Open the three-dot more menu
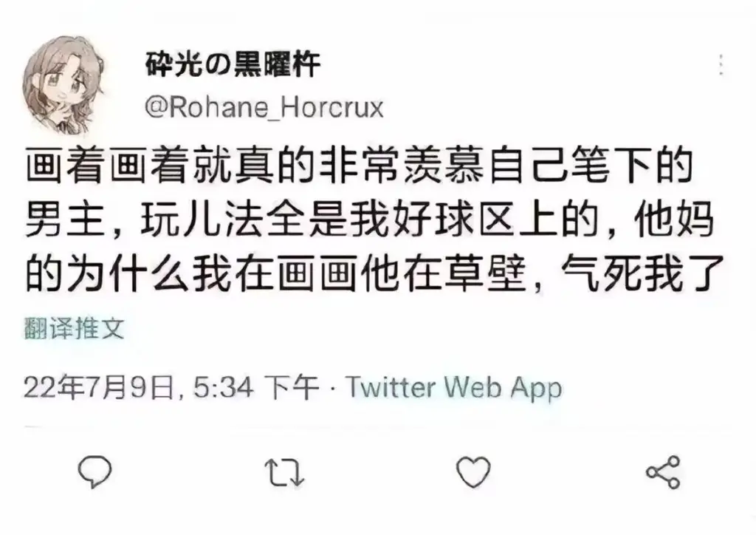The width and height of the screenshot is (756, 535). coord(721,64)
